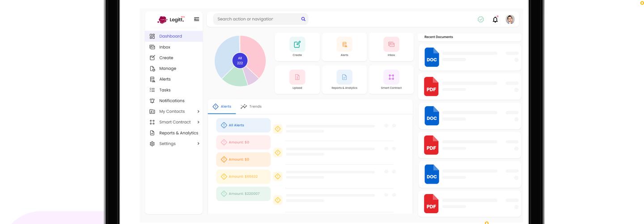This screenshot has height=224, width=644.
Task: Expand the Settings submenu arrow
Action: click(x=198, y=144)
